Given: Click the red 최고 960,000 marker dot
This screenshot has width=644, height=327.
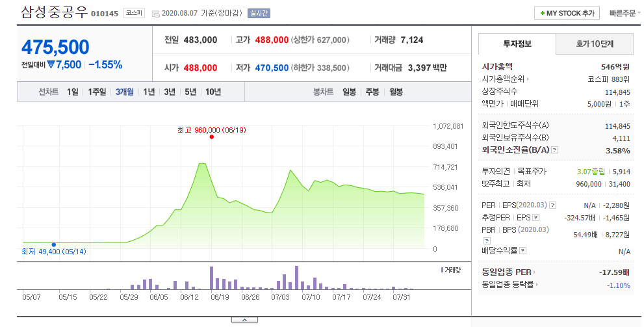Looking at the screenshot, I should [211, 137].
